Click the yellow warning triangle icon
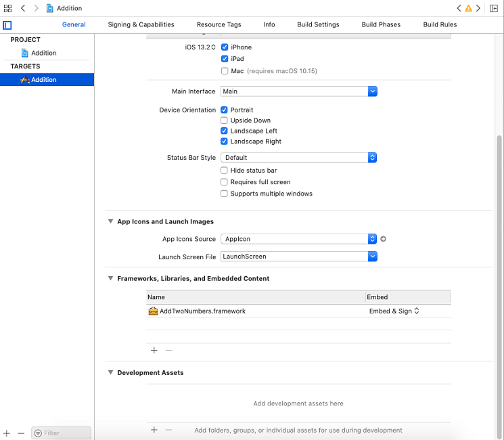This screenshot has height=440, width=504. coord(469,8)
